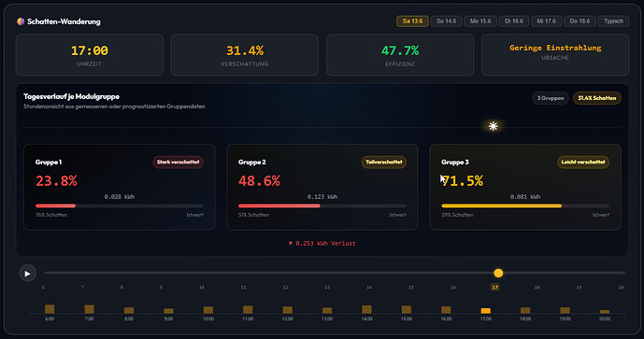
Task: Click the 13:00 bar in the hourly chart
Action: coord(327,311)
